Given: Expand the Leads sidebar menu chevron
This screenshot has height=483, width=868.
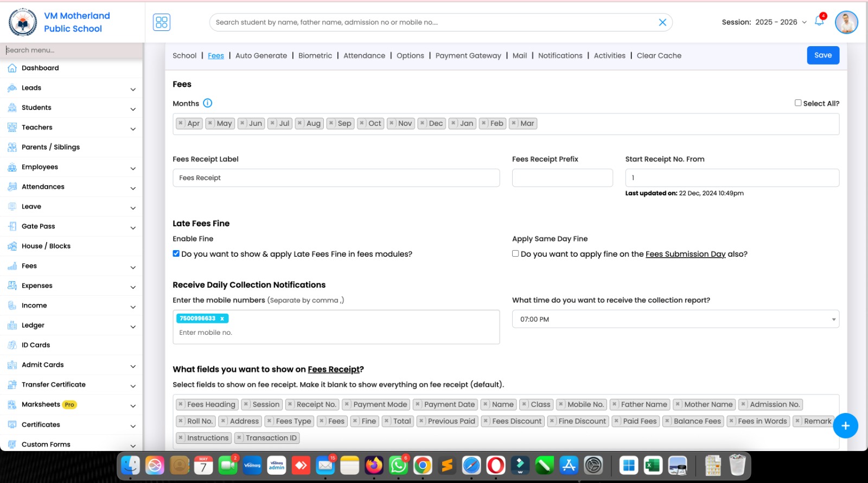Looking at the screenshot, I should [133, 89].
